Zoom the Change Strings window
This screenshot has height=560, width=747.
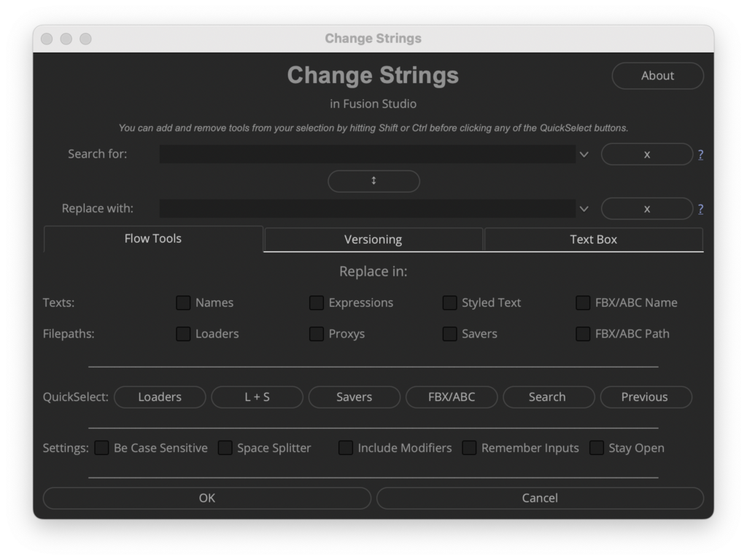click(x=86, y=39)
